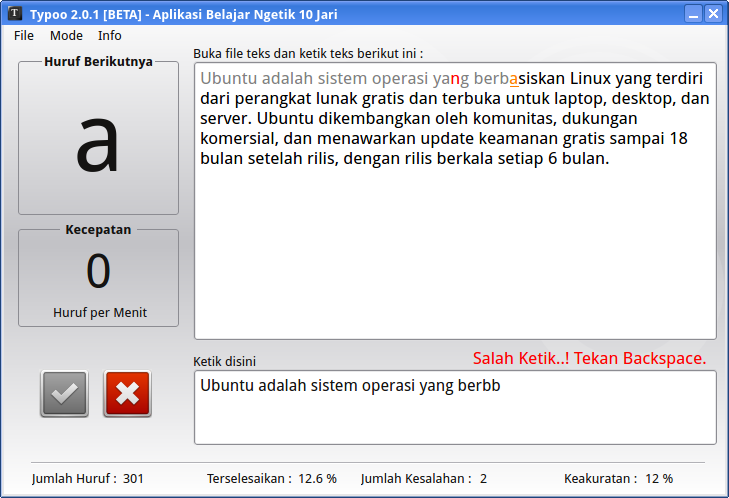Click the 'Huruf per Menit' label
The height and width of the screenshot is (498, 729).
point(100,312)
